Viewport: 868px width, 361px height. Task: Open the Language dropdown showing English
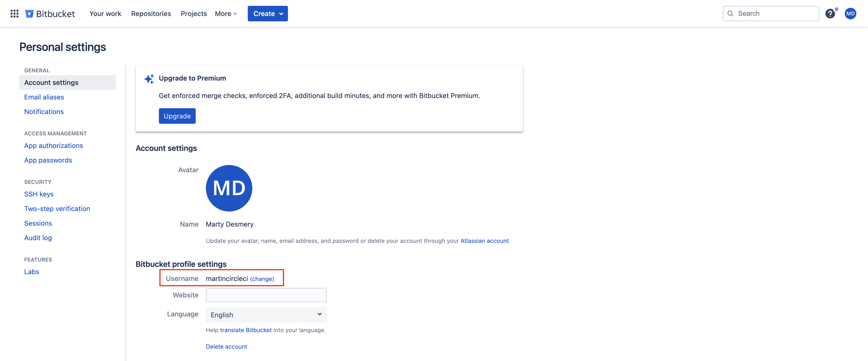(266, 314)
